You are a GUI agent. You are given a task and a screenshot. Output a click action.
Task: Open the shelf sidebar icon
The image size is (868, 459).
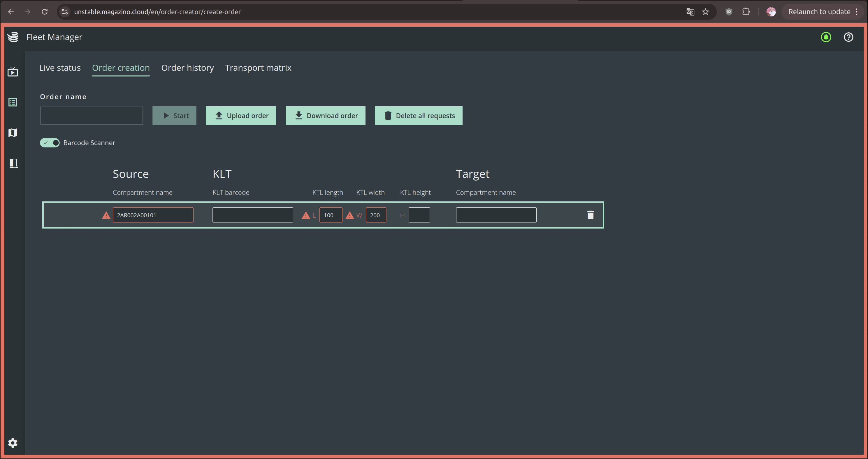(x=13, y=163)
